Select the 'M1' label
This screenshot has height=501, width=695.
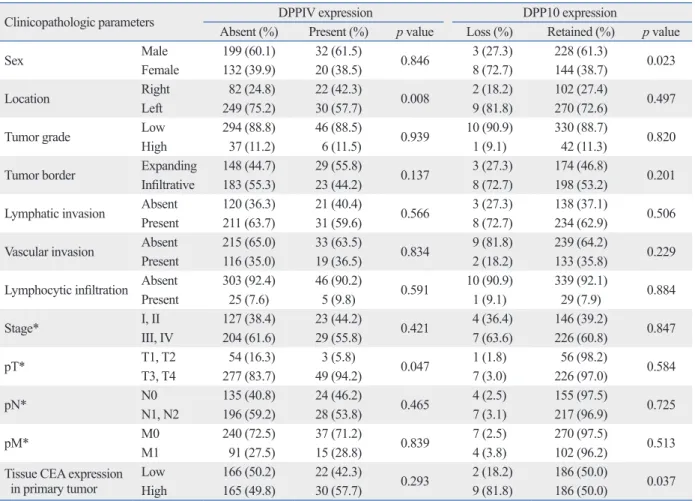150,453
